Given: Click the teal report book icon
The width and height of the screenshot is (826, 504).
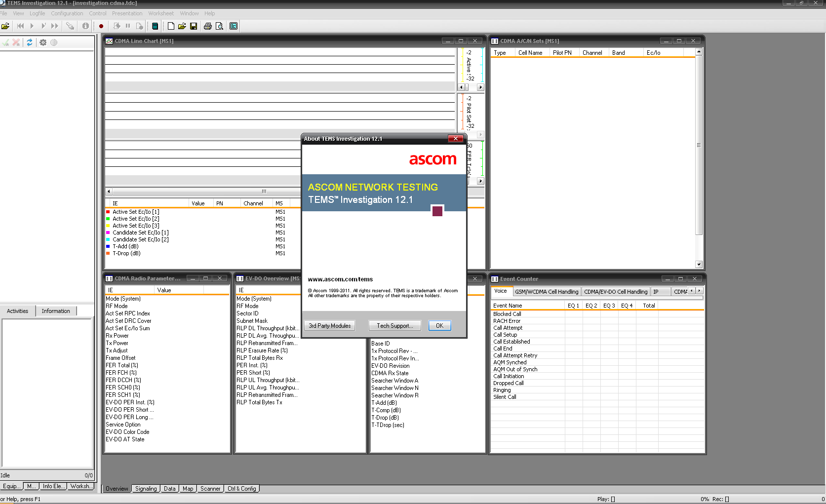Looking at the screenshot, I should point(155,26).
